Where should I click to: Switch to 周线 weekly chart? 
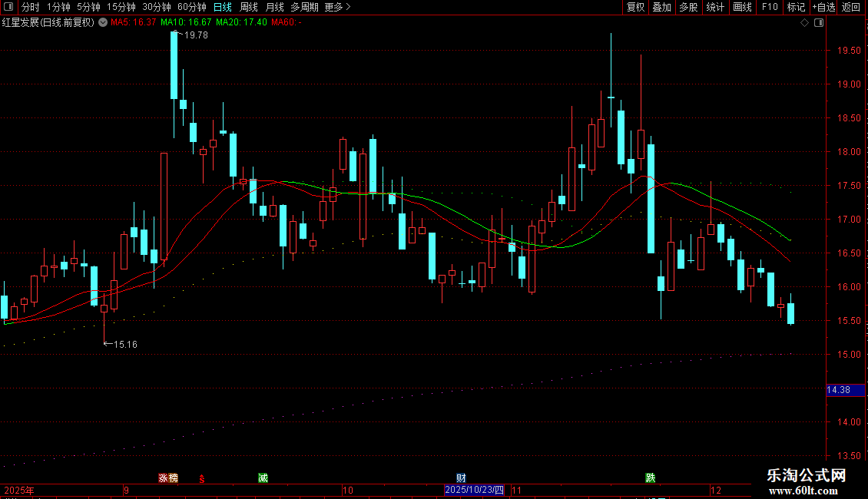249,7
